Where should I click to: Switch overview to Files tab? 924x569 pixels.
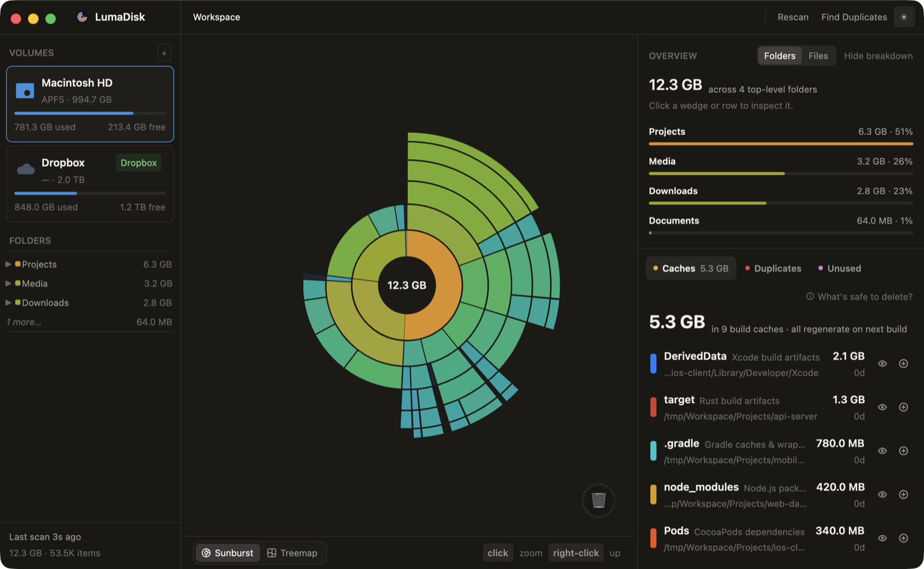point(818,56)
